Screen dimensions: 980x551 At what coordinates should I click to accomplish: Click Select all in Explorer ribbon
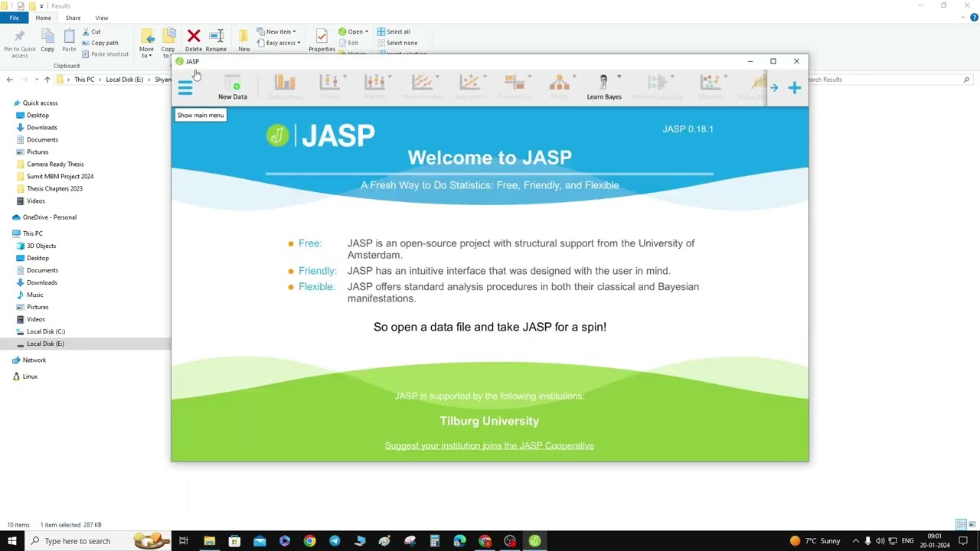click(394, 31)
